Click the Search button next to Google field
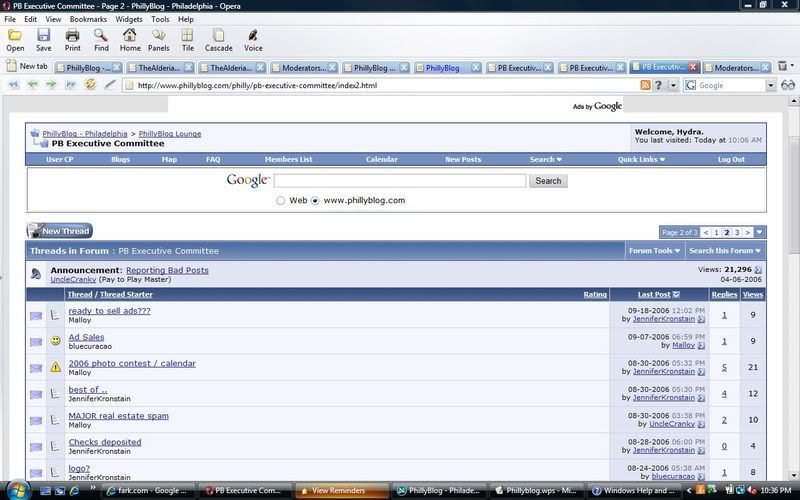This screenshot has height=500, width=800. point(548,181)
